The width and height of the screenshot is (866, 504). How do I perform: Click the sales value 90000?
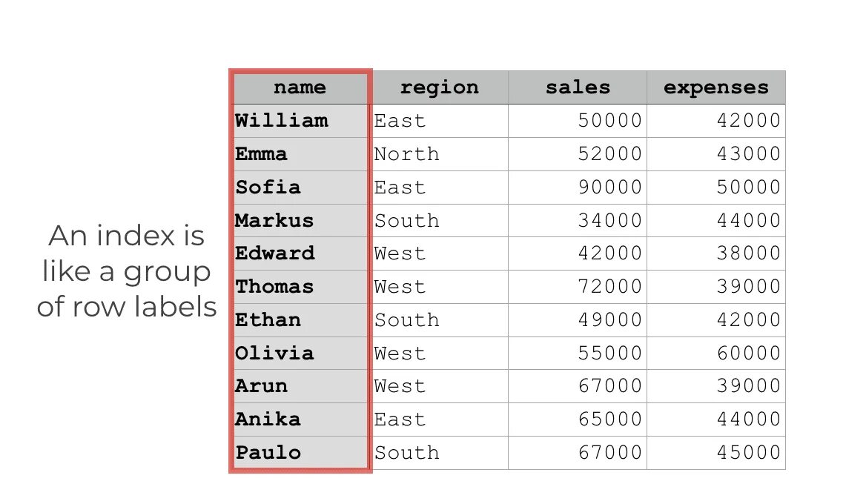pos(609,188)
